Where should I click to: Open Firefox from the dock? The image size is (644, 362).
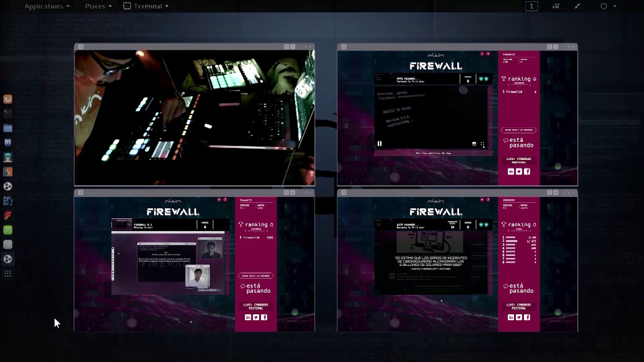click(8, 99)
